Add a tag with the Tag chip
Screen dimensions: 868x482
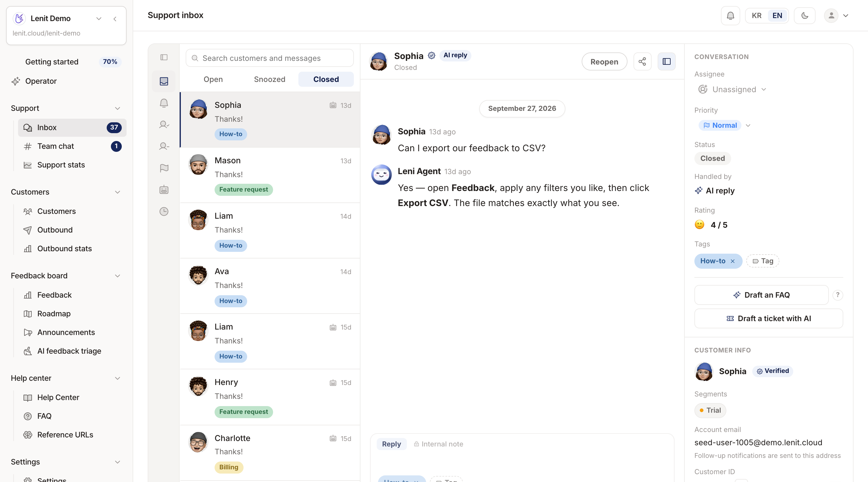763,261
